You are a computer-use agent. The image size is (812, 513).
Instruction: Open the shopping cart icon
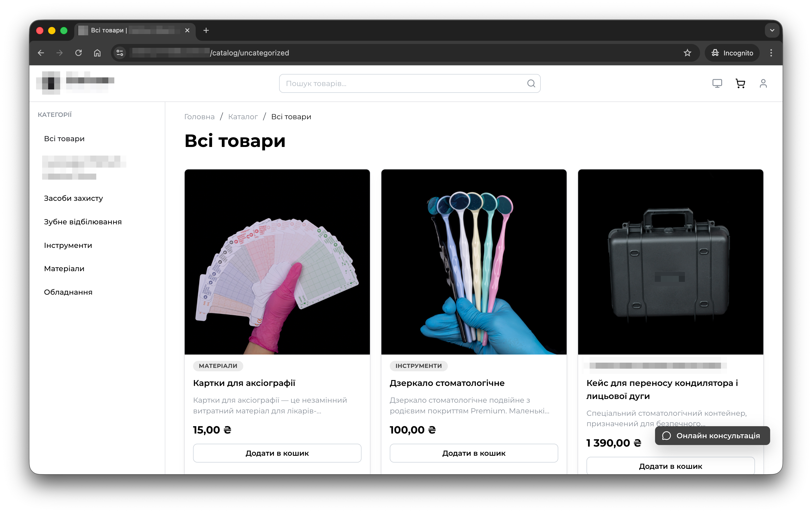pos(740,83)
